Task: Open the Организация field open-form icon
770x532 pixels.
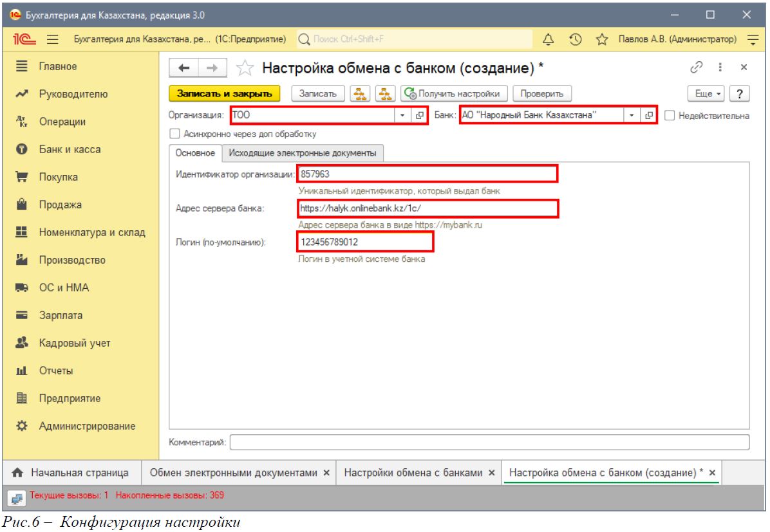Action: pos(420,115)
